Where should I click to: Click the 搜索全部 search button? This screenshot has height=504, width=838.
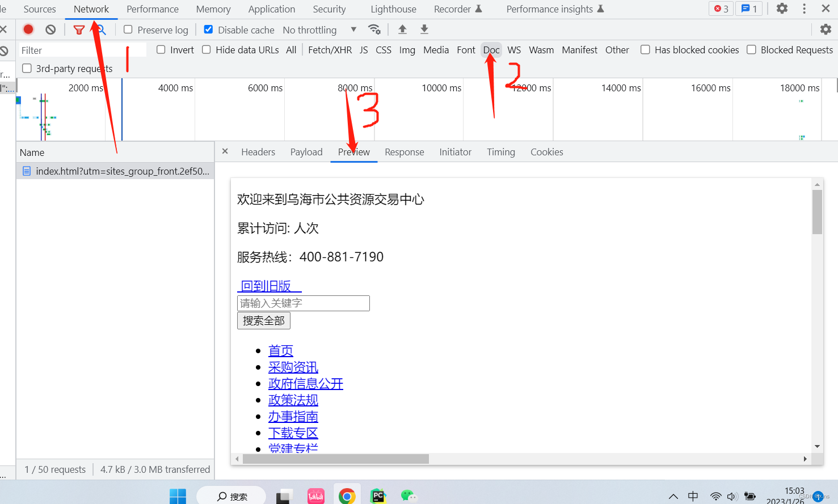pos(263,320)
